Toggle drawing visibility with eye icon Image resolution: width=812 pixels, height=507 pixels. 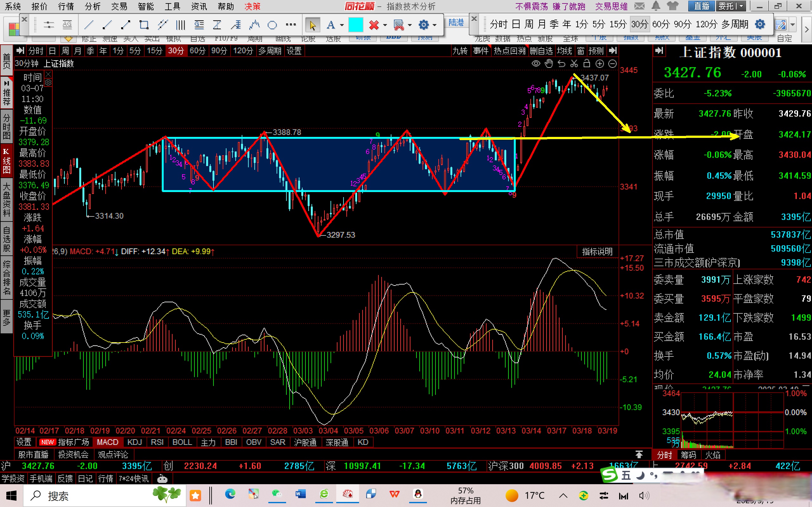536,63
